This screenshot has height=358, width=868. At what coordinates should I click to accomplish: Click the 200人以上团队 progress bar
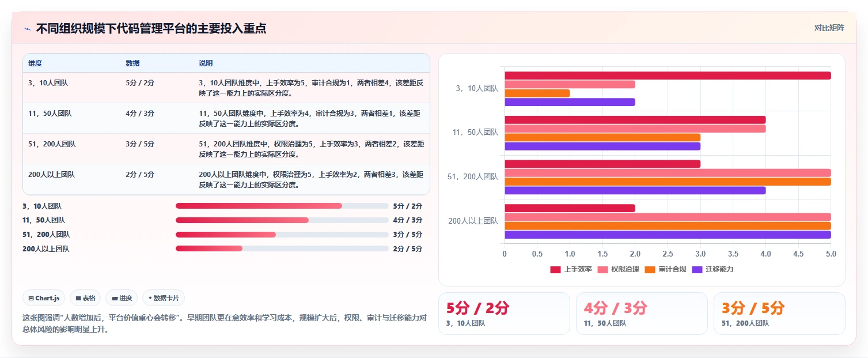pos(282,249)
